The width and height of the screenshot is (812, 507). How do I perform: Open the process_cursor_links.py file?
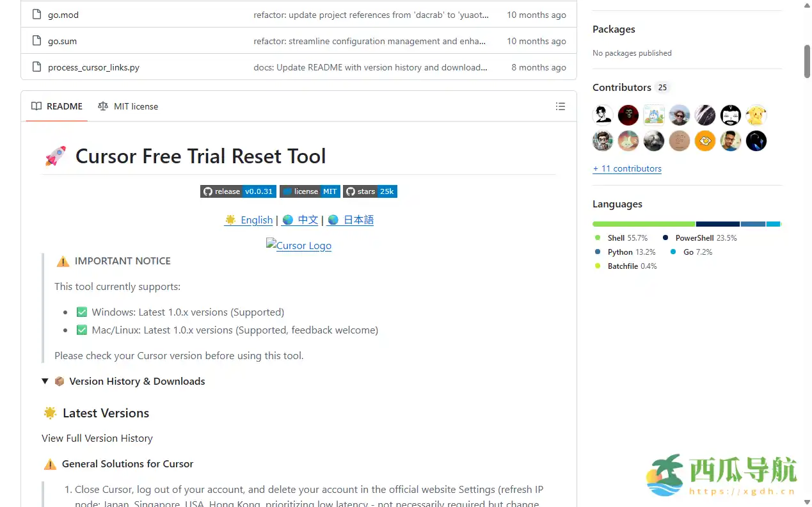click(95, 67)
